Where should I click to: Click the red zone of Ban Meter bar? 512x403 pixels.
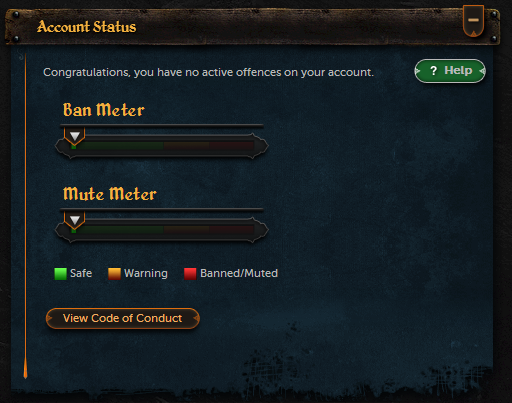click(232, 146)
